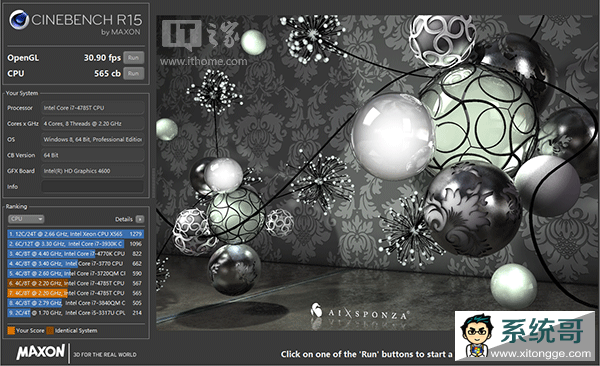Open the CPU ranking dropdown
This screenshot has width=600, height=366.
tap(26, 219)
